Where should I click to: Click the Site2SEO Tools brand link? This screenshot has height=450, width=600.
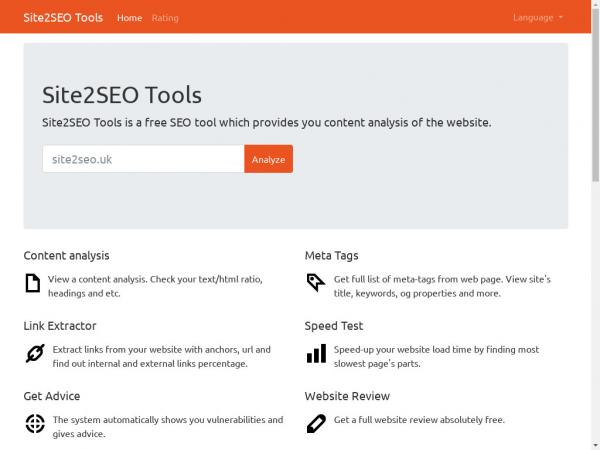coord(63,18)
